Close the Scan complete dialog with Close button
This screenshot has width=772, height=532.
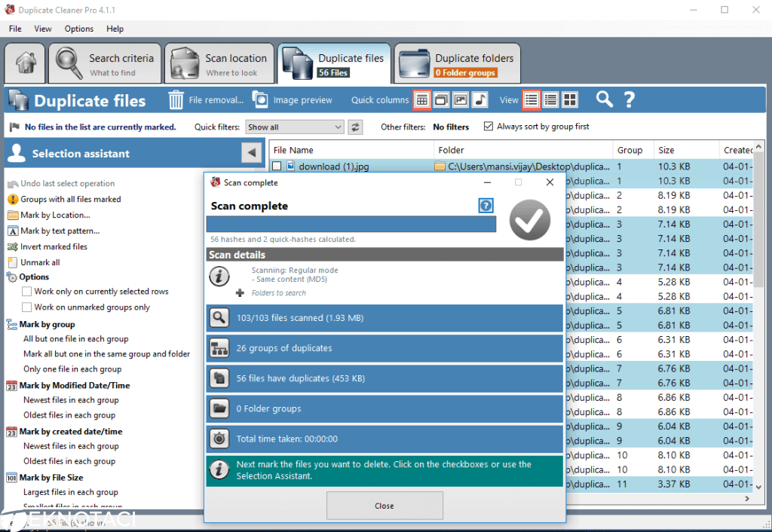384,506
